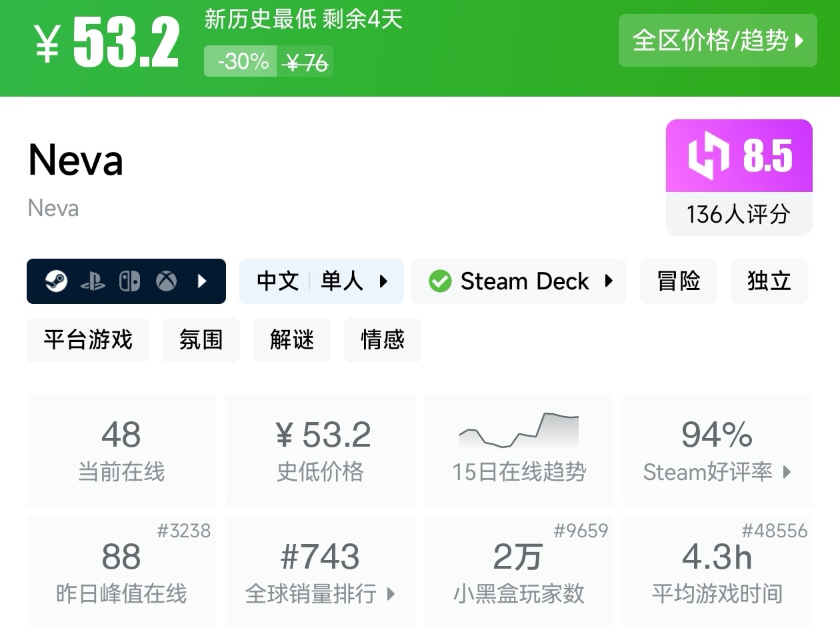
Task: Click the Steam platform icon
Action: pyautogui.click(x=56, y=281)
